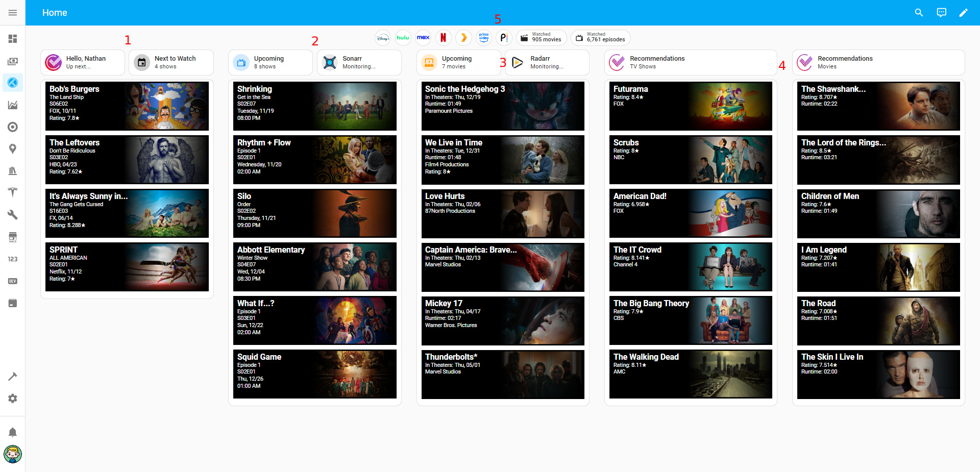Open the Scrubs recommendation card
Image resolution: width=980 pixels, height=472 pixels.
(x=691, y=160)
